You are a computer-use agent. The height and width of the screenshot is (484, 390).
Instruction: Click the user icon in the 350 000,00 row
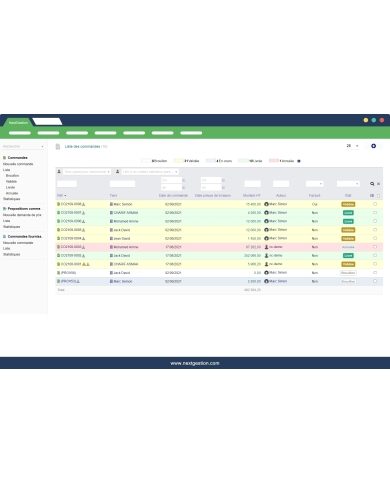[x=266, y=256]
